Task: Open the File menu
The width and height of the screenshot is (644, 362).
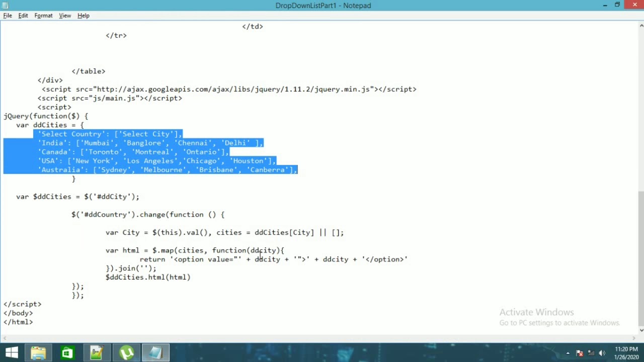Action: 8,16
